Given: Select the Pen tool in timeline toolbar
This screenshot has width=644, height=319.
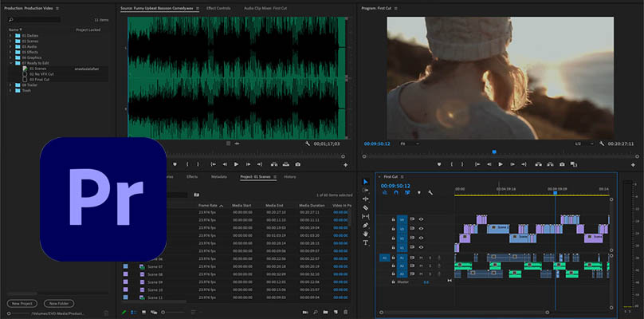Looking at the screenshot, I should click(366, 225).
